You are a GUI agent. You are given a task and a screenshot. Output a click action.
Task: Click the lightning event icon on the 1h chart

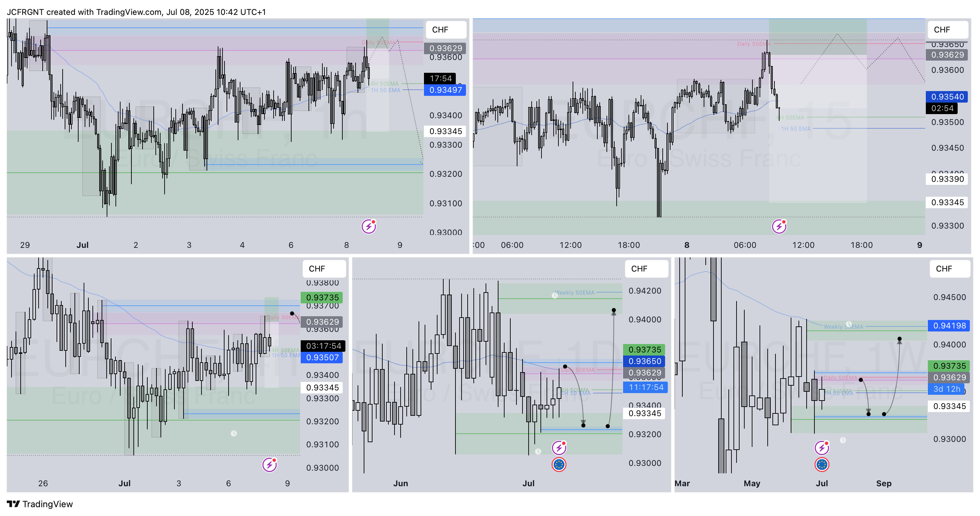pyautogui.click(x=368, y=226)
